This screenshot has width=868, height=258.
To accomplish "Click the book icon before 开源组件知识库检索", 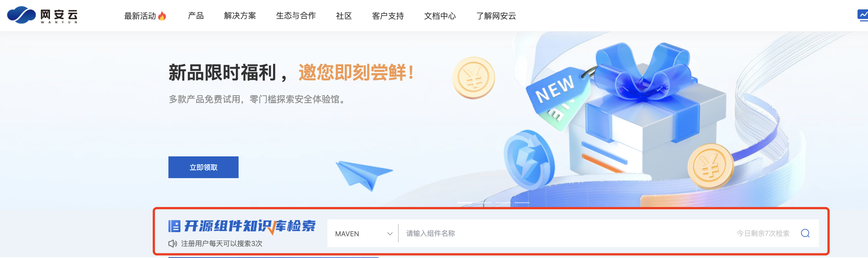I will pyautogui.click(x=174, y=226).
